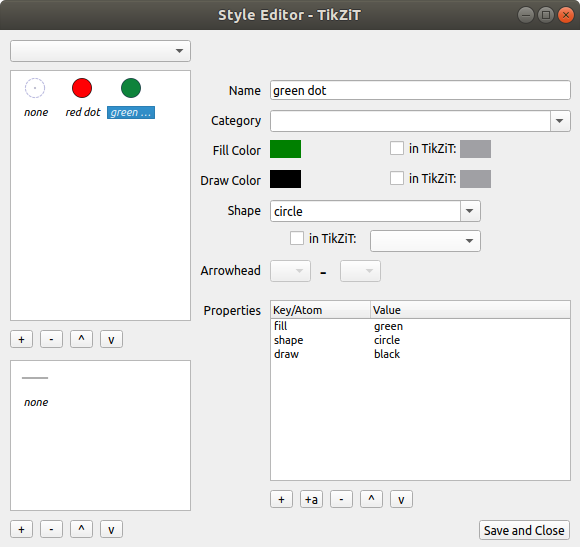Select the fill property row
580x547 pixels.
[x=420, y=326]
